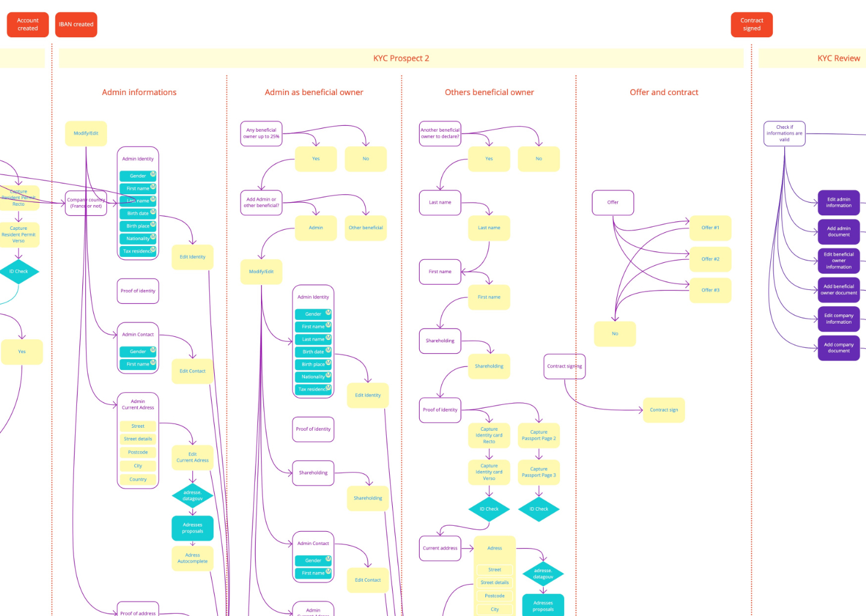866x616 pixels.
Task: Click Check if informations are valid node
Action: [784, 134]
